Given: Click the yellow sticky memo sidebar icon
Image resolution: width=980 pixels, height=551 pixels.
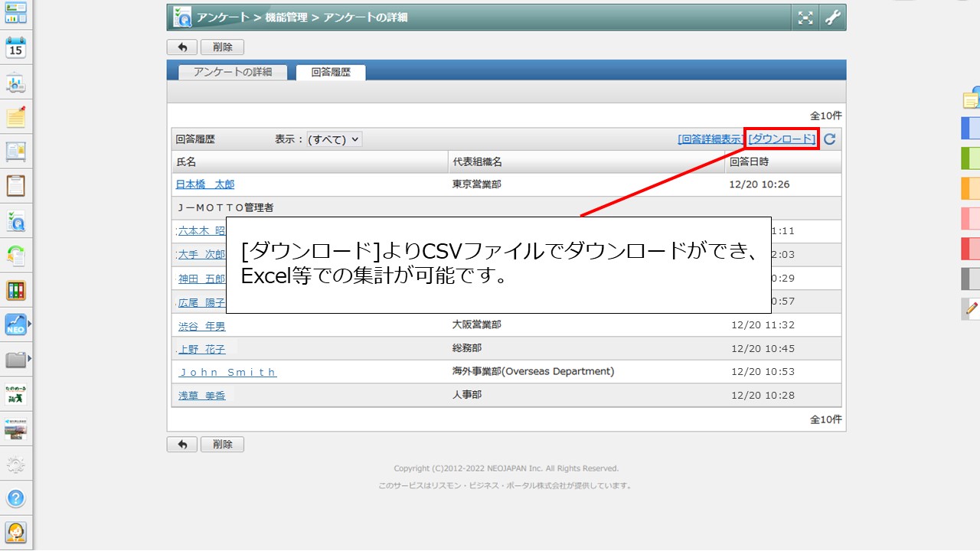Looking at the screenshot, I should (15, 117).
